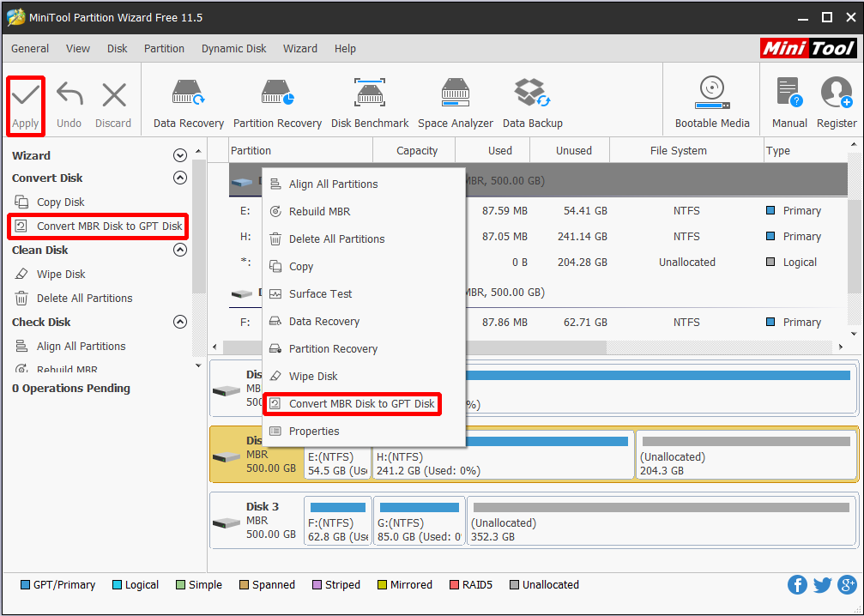This screenshot has height=616, width=864.
Task: Click the Apply checkmark icon
Action: point(26,94)
